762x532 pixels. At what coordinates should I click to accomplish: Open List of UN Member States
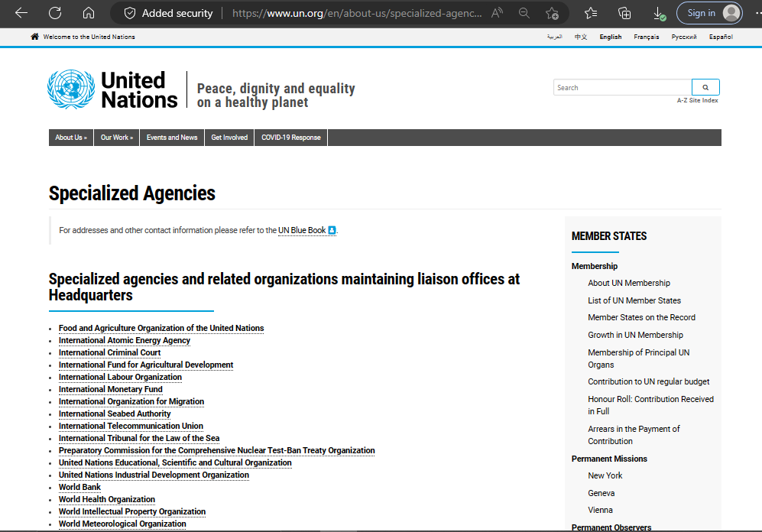click(634, 300)
